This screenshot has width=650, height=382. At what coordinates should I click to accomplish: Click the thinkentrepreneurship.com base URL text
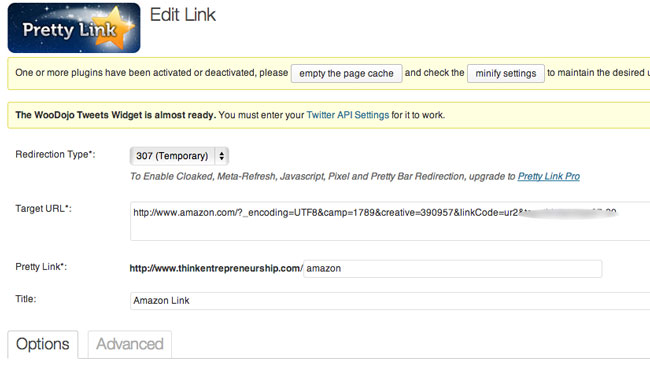(x=216, y=268)
